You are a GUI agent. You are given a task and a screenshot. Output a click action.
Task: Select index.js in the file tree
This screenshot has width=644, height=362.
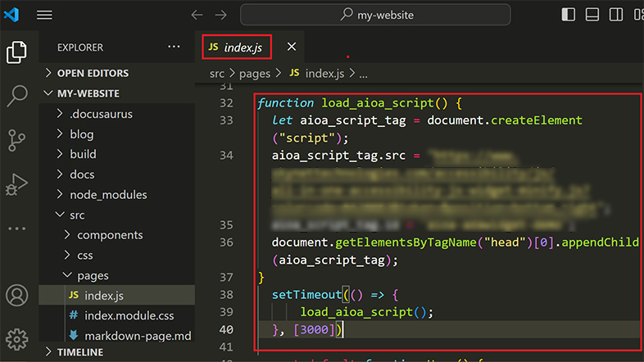(x=116, y=295)
